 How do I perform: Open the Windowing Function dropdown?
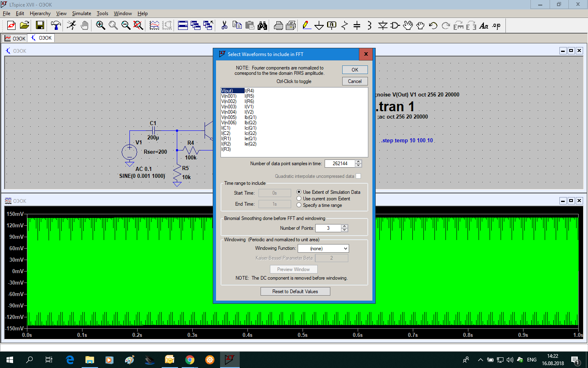(323, 248)
